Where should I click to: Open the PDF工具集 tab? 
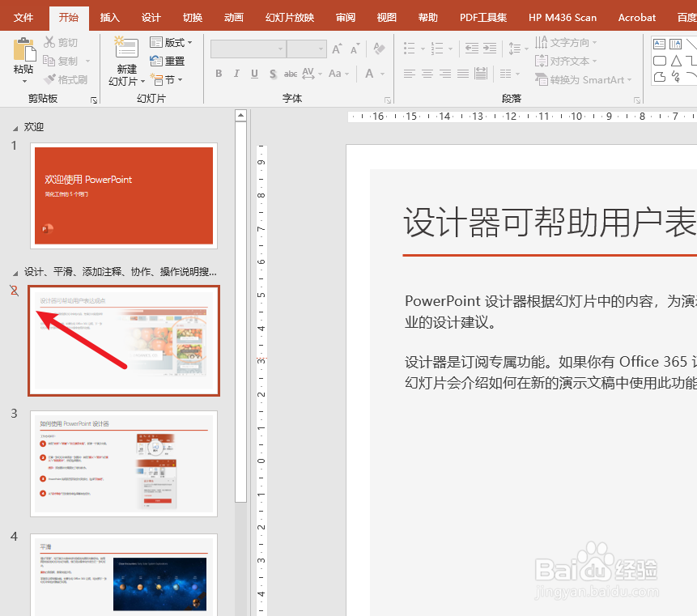click(483, 18)
